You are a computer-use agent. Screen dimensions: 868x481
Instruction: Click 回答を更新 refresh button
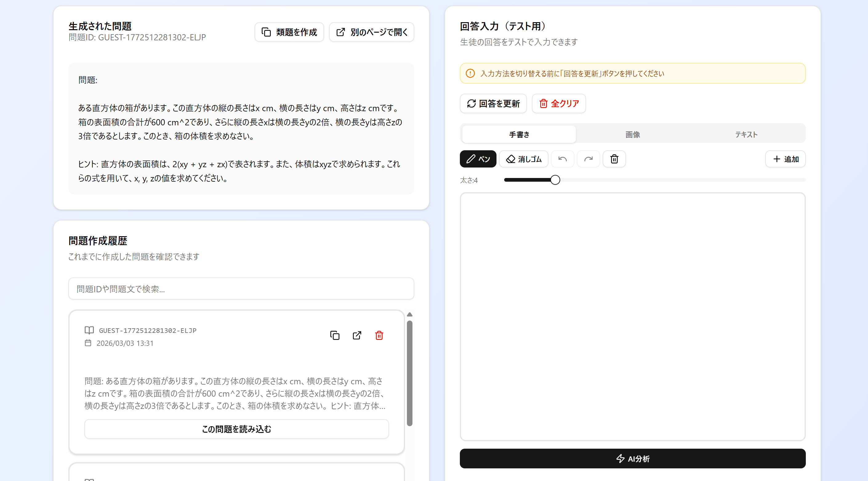click(493, 103)
